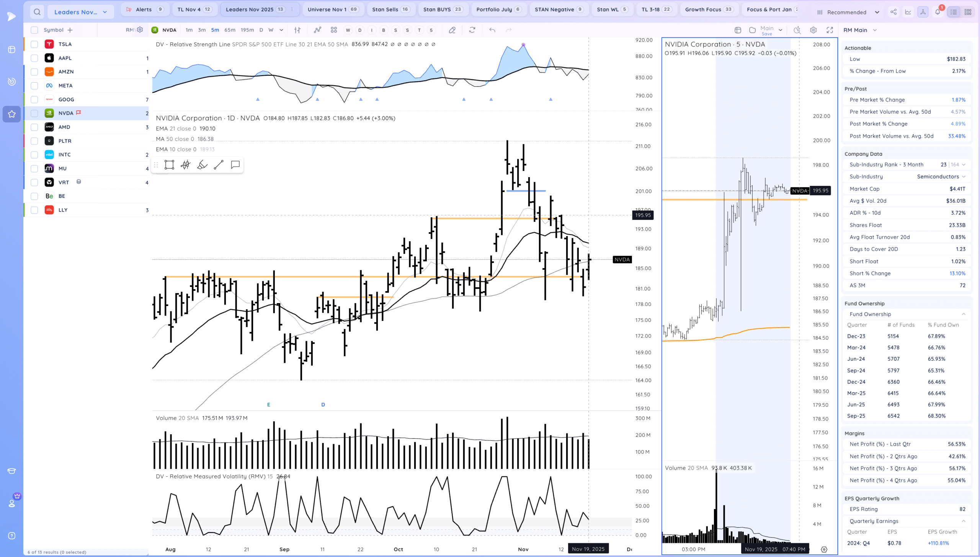Screen dimensions: 980x557
Task: Select the 65m timeframe button
Action: [230, 30]
